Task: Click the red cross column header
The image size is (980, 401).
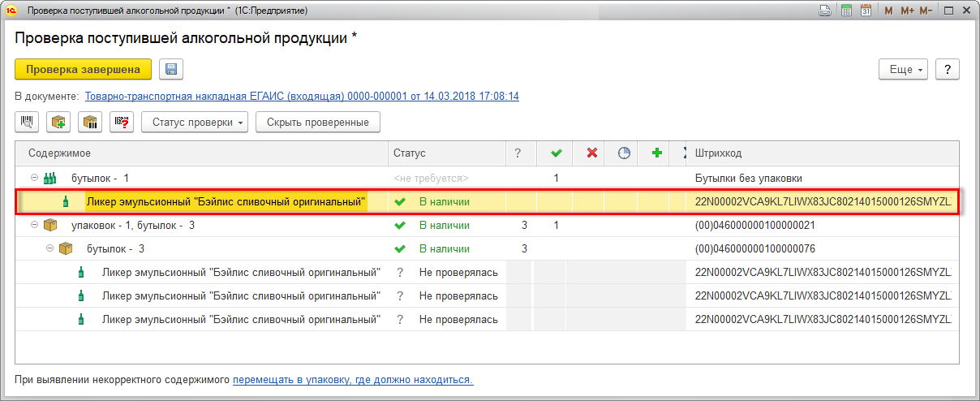Action: point(592,153)
